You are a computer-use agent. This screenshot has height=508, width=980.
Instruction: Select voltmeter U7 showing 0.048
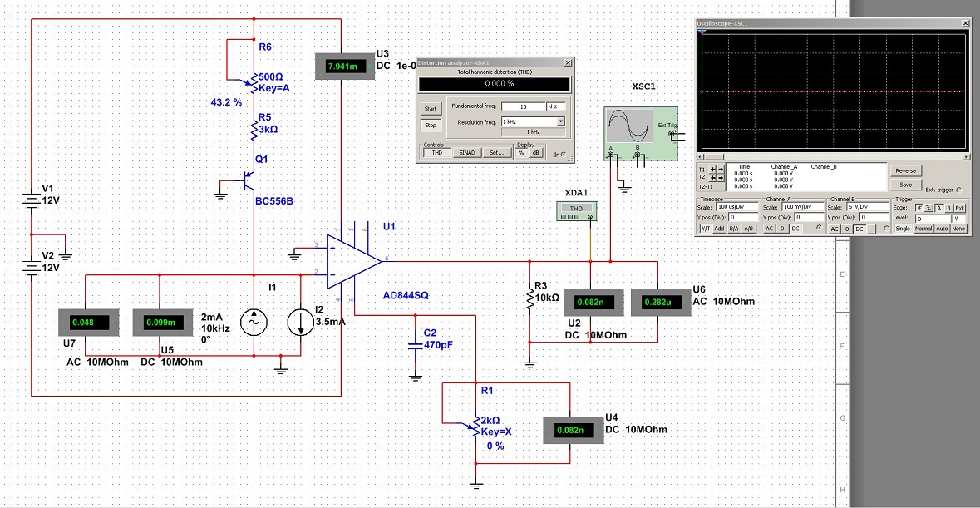pyautogui.click(x=88, y=323)
